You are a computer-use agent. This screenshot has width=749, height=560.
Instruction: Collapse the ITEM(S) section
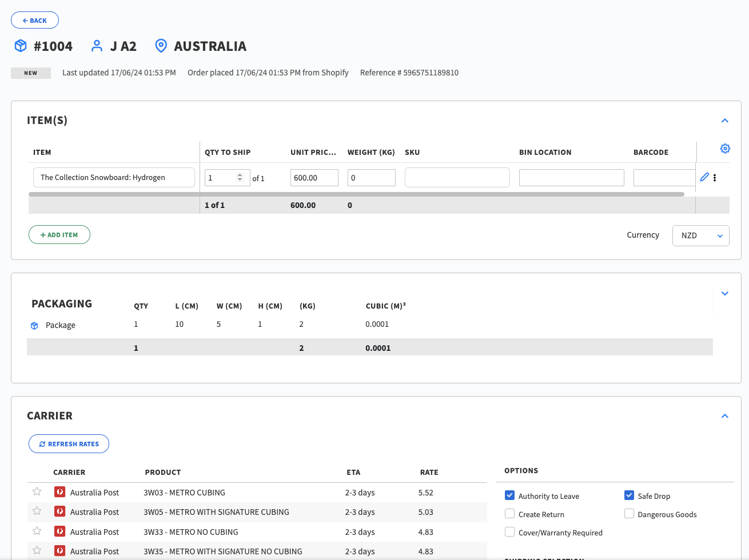click(724, 121)
